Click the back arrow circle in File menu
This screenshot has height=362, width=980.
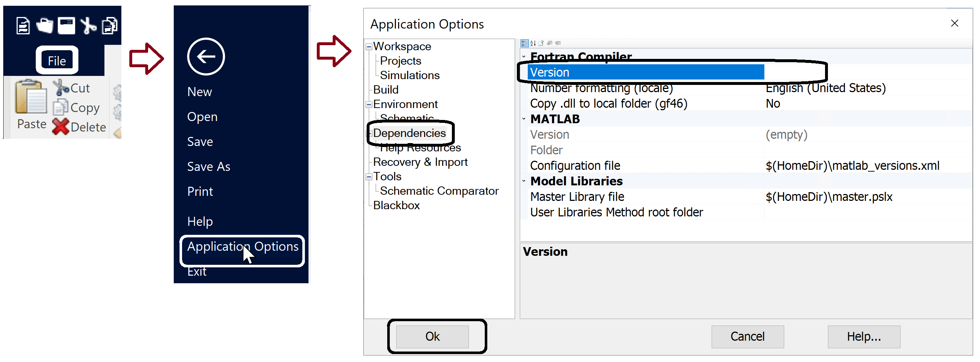(206, 57)
